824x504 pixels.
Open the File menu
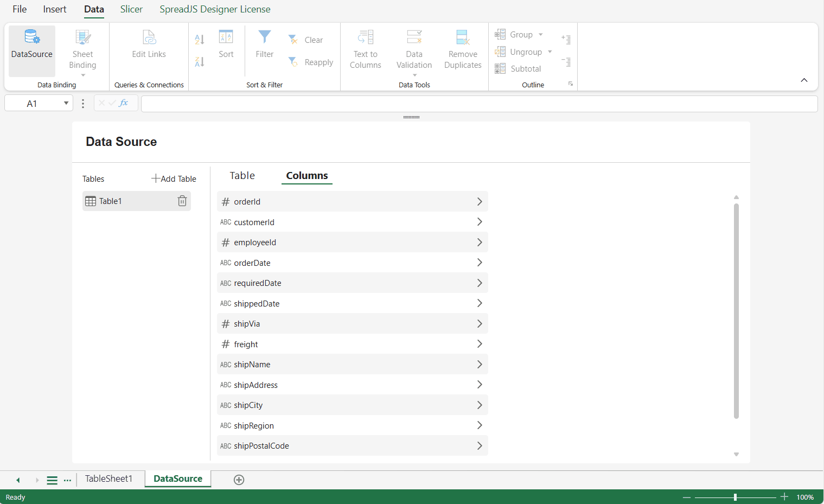pos(20,9)
